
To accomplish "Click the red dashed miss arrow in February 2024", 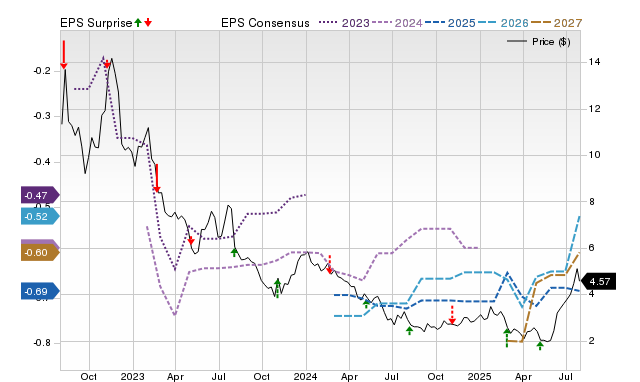I will coord(330,264).
